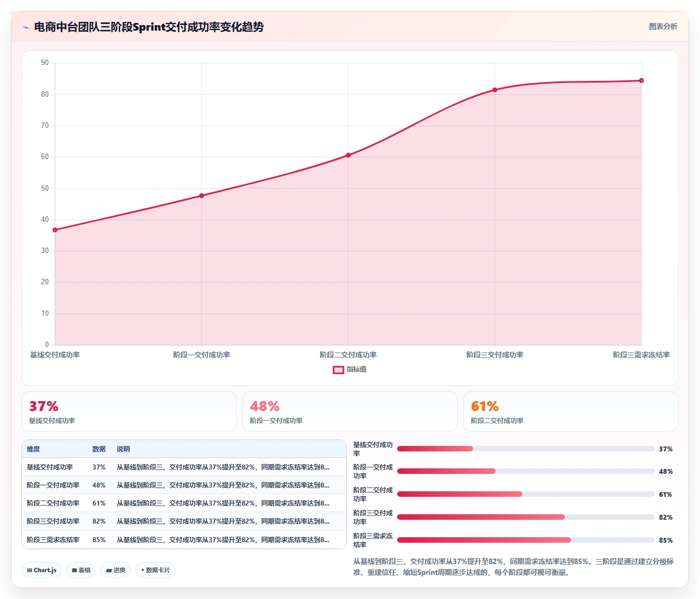The image size is (700, 599).
Task: Click the Chart.js tag
Action: click(x=42, y=570)
